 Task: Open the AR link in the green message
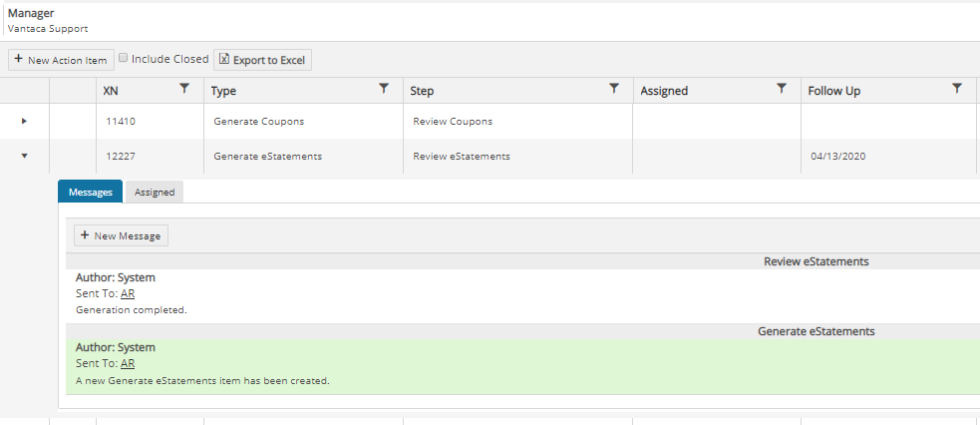click(128, 364)
